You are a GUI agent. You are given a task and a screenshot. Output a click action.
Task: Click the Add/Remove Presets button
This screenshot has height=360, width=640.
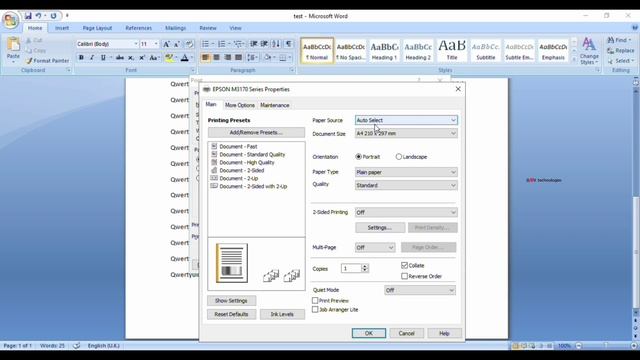(256, 133)
